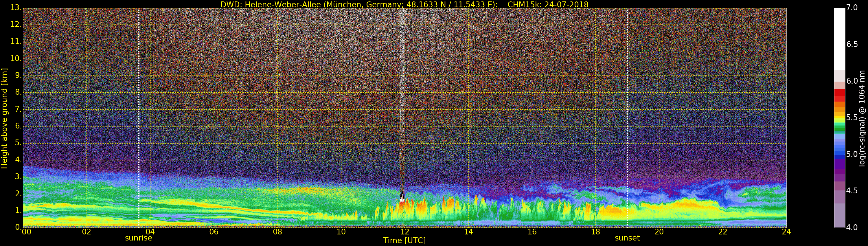The image size is (868, 246).
Task: Click the 'sunset' label below the axis
Action: [x=627, y=238]
